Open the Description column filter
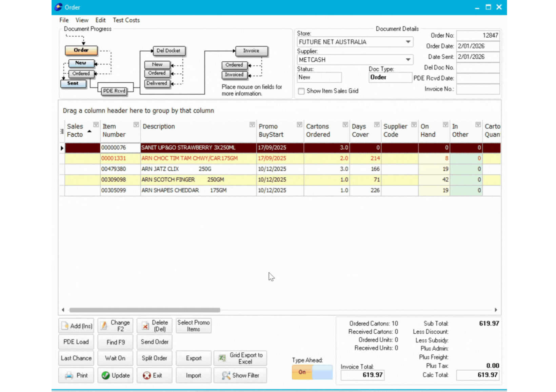Screen dimensions: 556x392 click(252, 125)
